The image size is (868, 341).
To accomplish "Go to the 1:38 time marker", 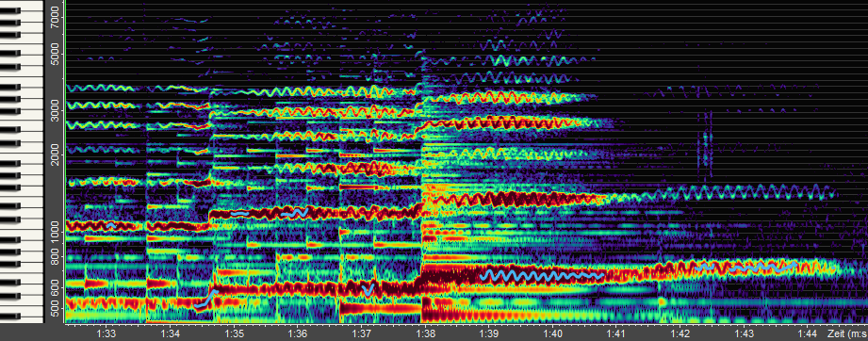I will click(x=425, y=334).
